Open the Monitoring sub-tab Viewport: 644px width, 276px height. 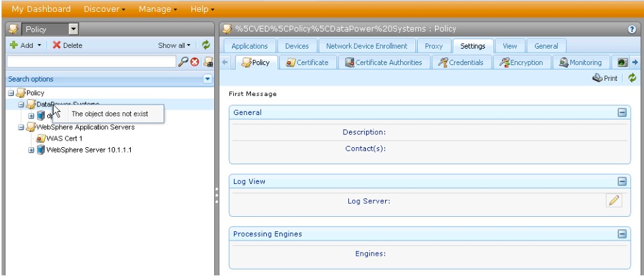pyautogui.click(x=580, y=62)
